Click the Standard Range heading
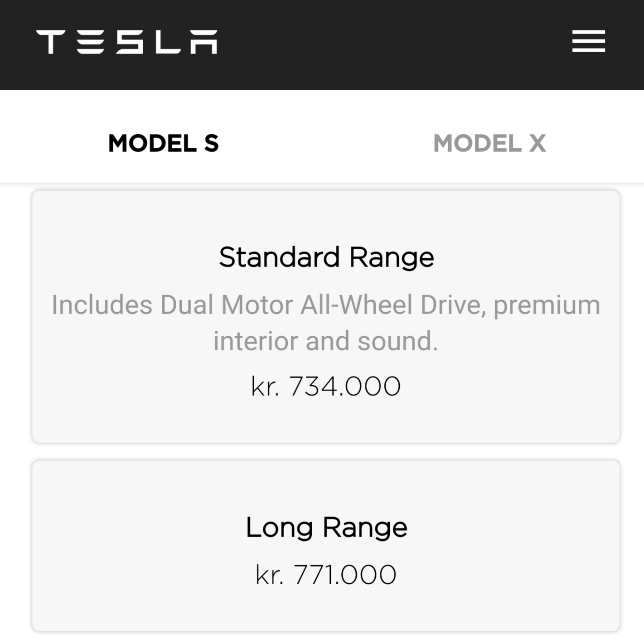Image resolution: width=644 pixels, height=644 pixels. click(326, 257)
